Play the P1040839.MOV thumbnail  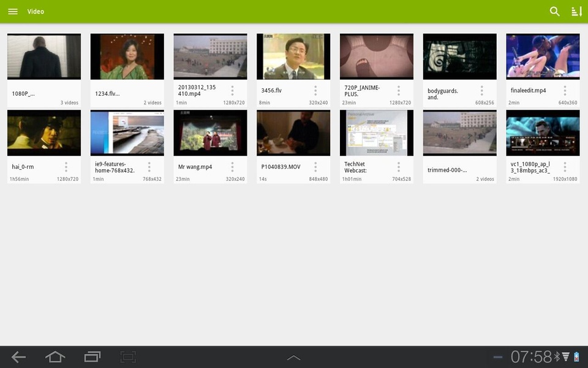pyautogui.click(x=293, y=133)
